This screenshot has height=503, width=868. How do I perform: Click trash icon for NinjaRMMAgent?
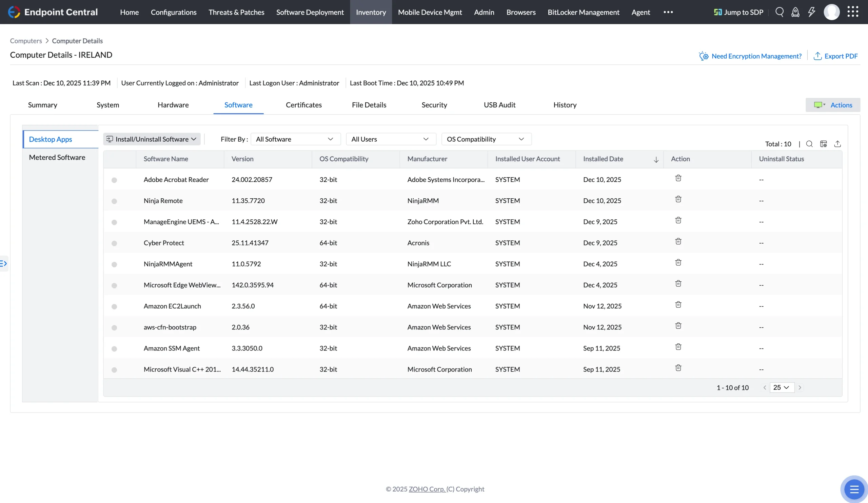pyautogui.click(x=678, y=263)
